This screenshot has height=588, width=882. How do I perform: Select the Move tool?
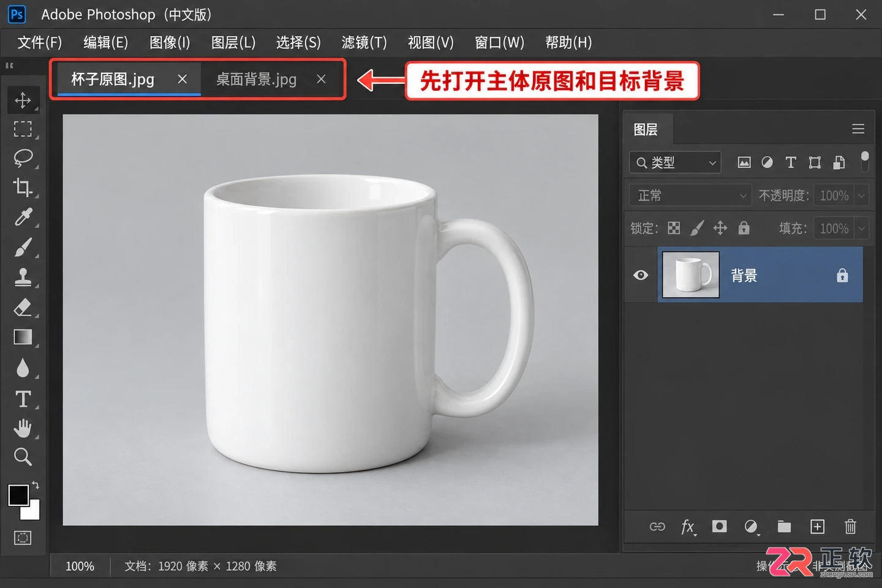pos(23,100)
